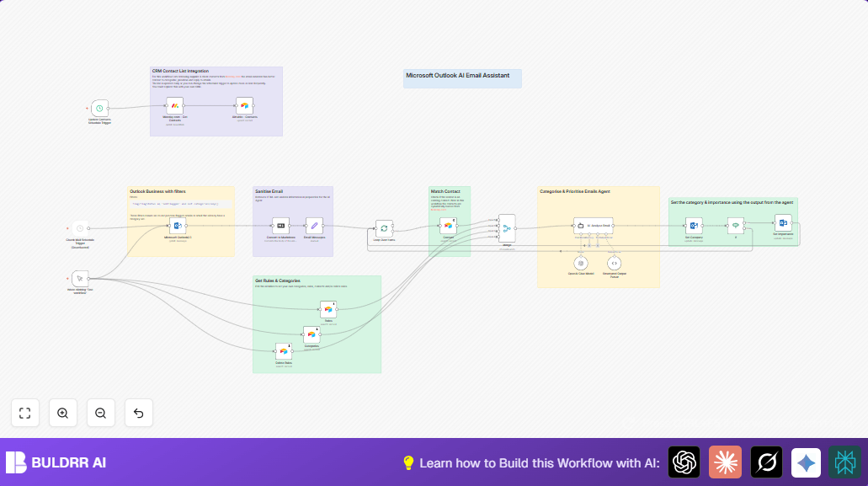Open the Email Messages edit node

[314, 226]
